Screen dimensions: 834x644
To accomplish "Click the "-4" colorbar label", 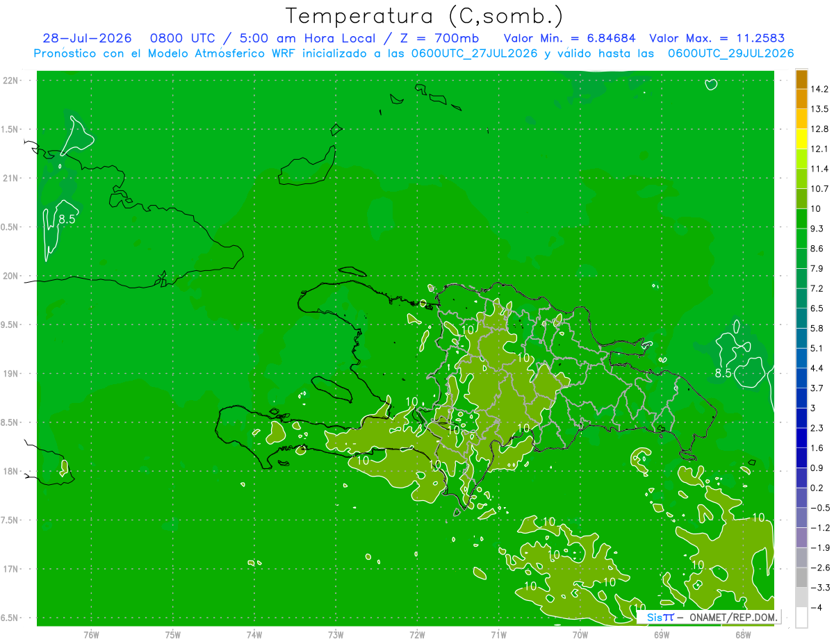I will coord(817,607).
